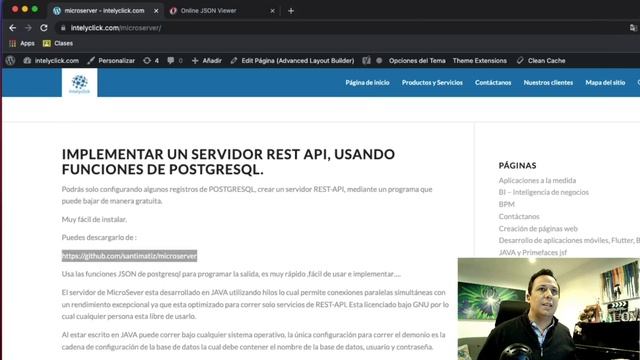Image resolution: width=640 pixels, height=360 pixels.
Task: Click Personalizar in the admin bar
Action: [x=111, y=60]
